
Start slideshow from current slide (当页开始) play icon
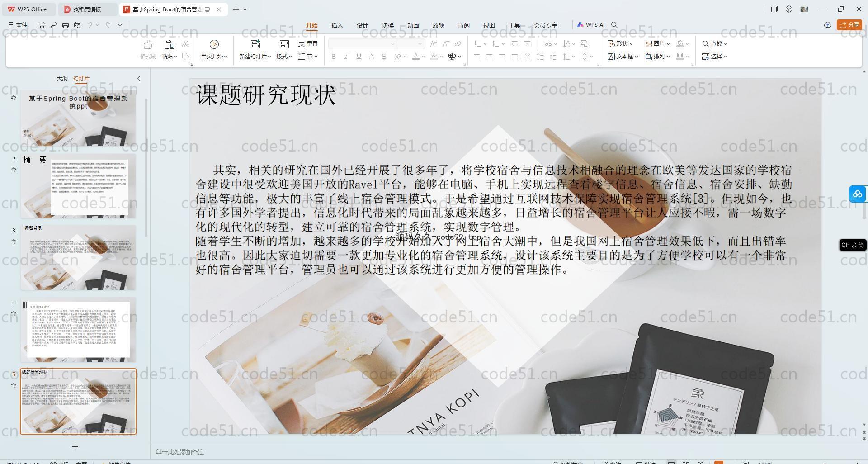(x=214, y=44)
